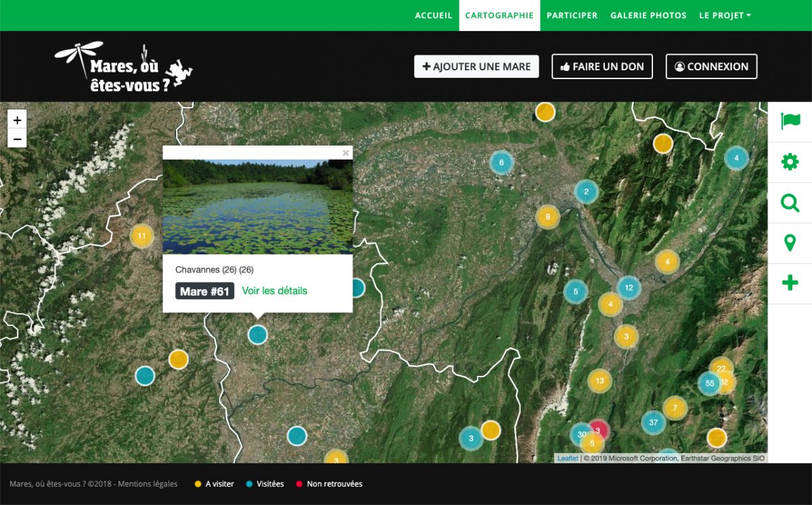Click the Mares, où êtes-vous logo
The height and width of the screenshot is (505, 812).
124,66
